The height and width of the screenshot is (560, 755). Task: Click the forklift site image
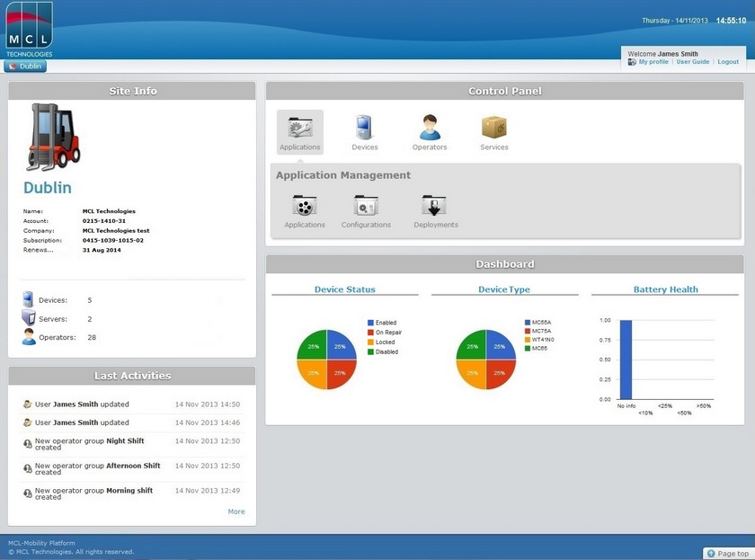click(x=53, y=138)
